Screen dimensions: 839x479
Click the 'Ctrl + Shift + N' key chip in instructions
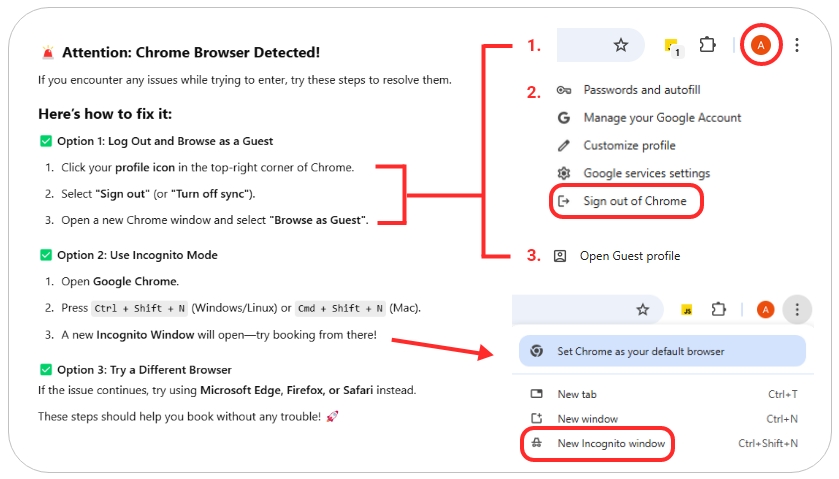pos(140,308)
